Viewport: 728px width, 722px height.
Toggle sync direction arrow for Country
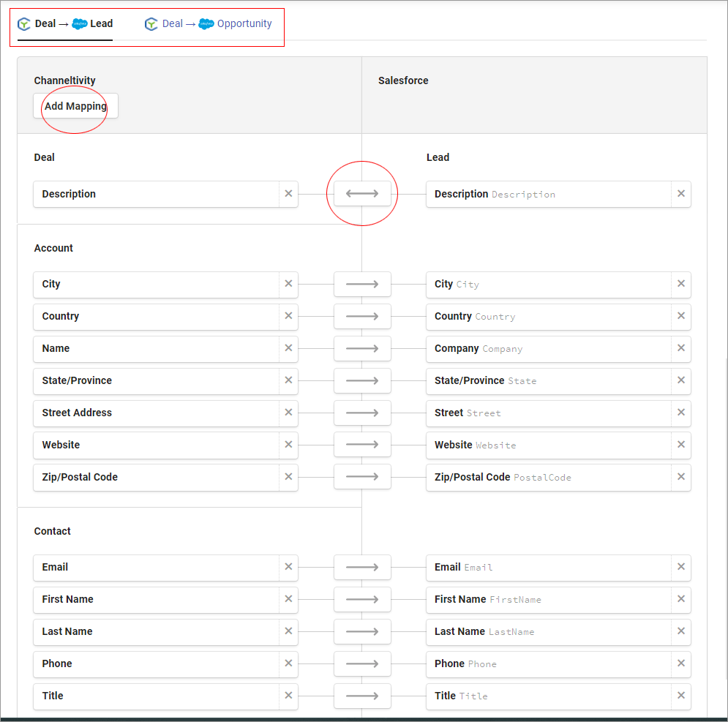click(362, 316)
